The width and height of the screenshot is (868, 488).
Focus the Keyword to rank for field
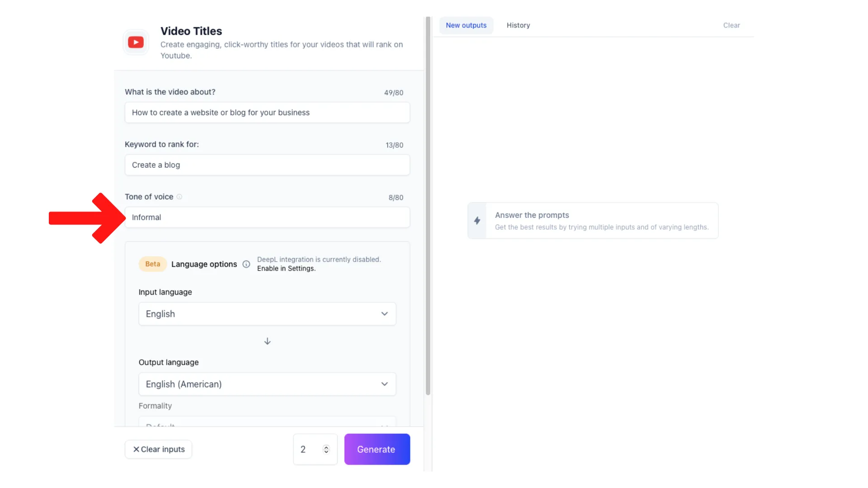pyautogui.click(x=267, y=165)
